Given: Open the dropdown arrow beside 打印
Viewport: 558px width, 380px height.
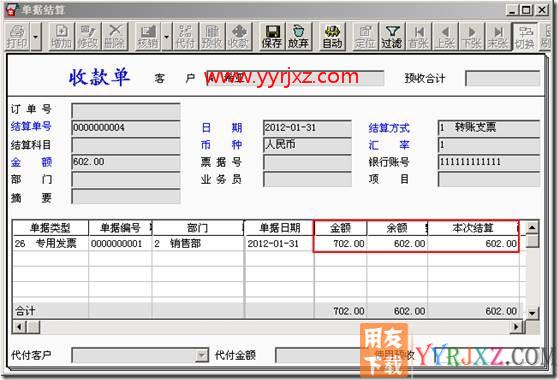Looking at the screenshot, I should coord(35,36).
